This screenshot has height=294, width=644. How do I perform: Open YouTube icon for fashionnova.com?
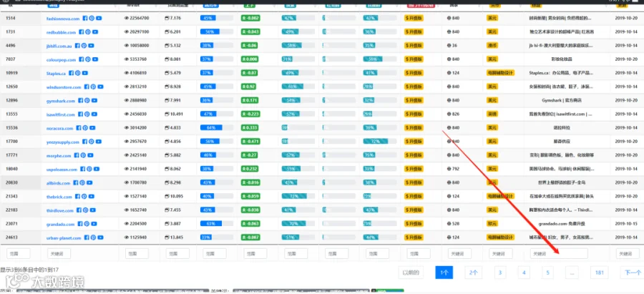tap(99, 18)
